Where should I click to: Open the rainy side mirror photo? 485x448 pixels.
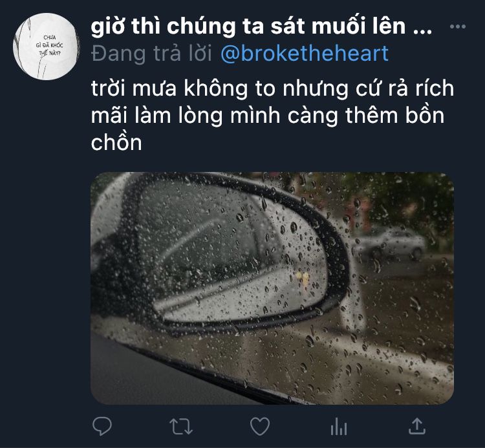(x=272, y=288)
